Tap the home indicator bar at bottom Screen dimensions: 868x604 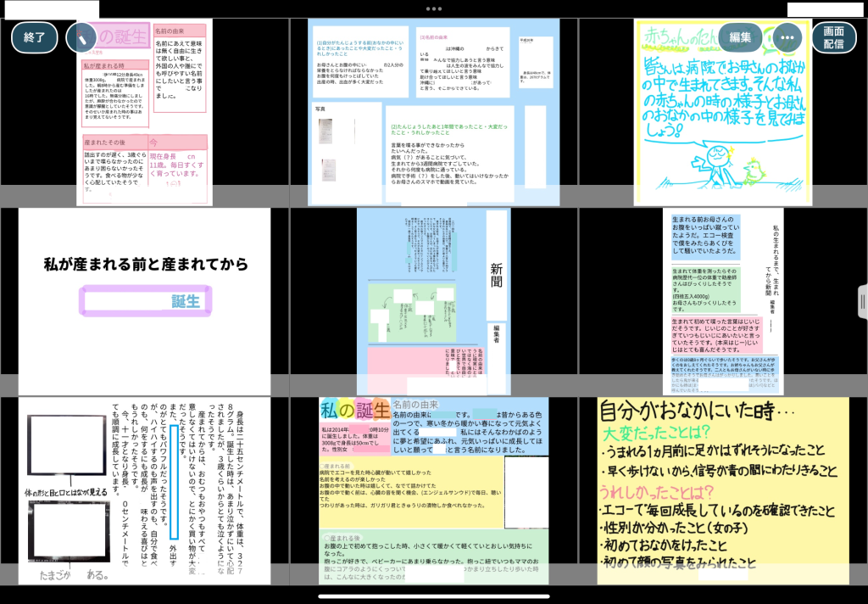(x=434, y=596)
